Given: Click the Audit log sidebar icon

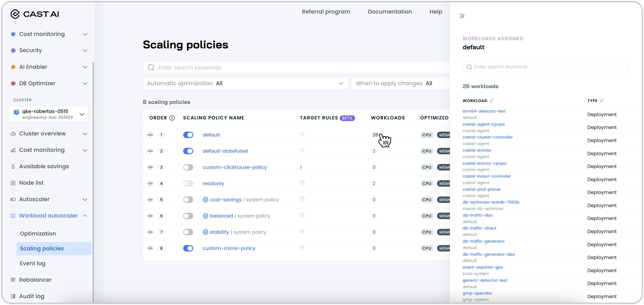Looking at the screenshot, I should click(13, 296).
